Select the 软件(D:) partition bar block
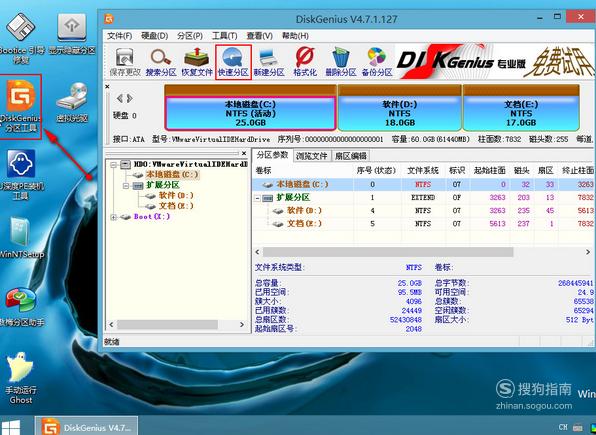The height and width of the screenshot is (435, 596). click(x=399, y=113)
